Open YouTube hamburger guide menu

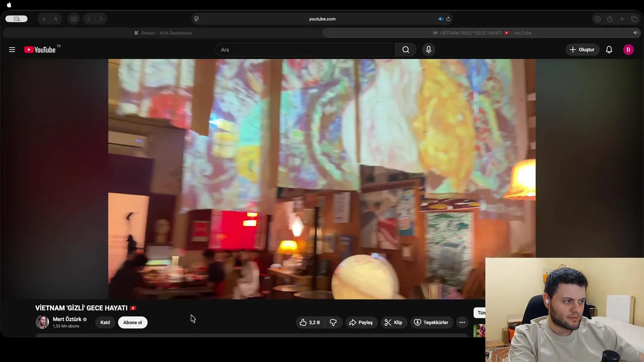click(12, 50)
